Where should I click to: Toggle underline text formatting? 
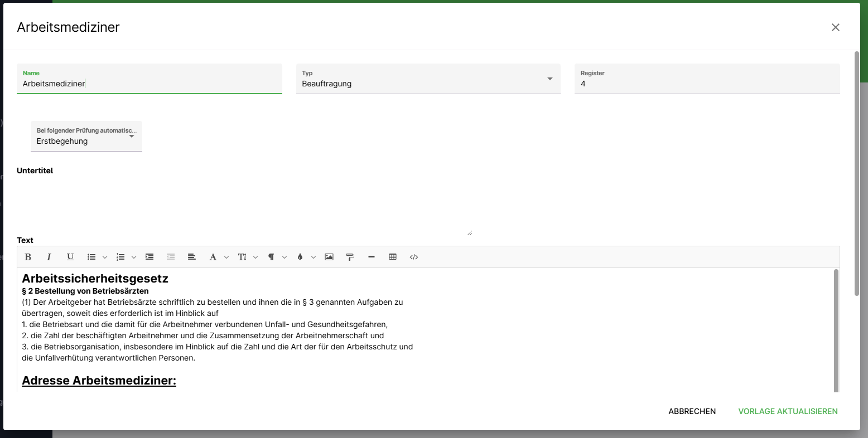(70, 257)
